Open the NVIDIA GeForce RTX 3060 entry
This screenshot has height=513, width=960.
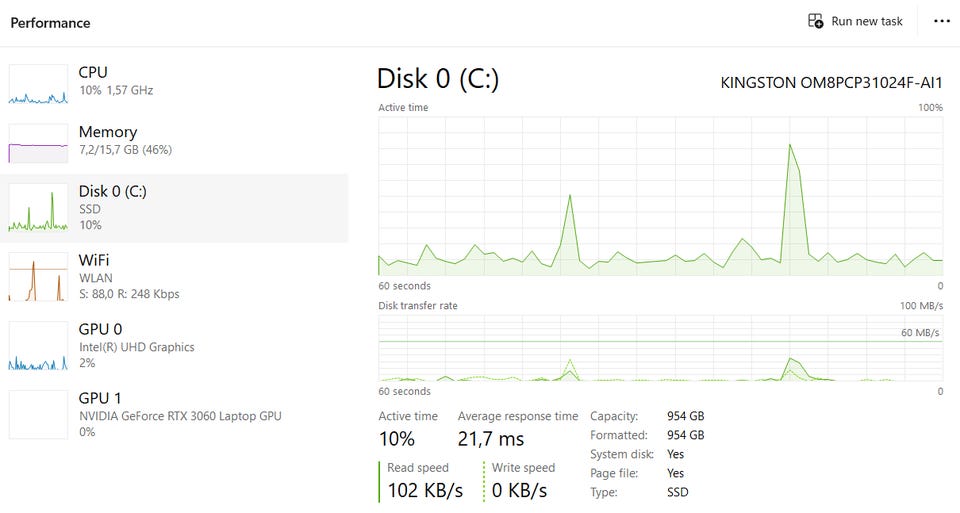click(180, 415)
